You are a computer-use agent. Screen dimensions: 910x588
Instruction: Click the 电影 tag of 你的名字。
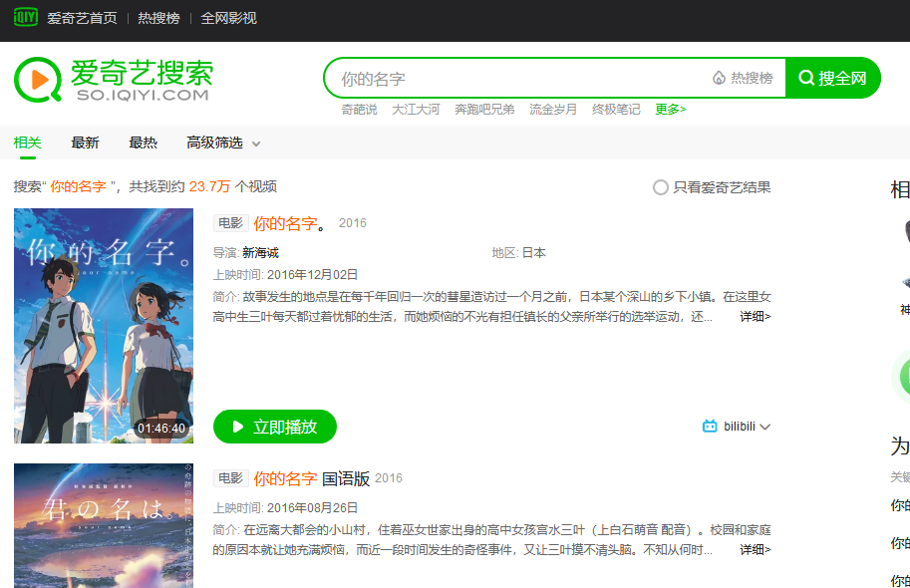pyautogui.click(x=231, y=223)
